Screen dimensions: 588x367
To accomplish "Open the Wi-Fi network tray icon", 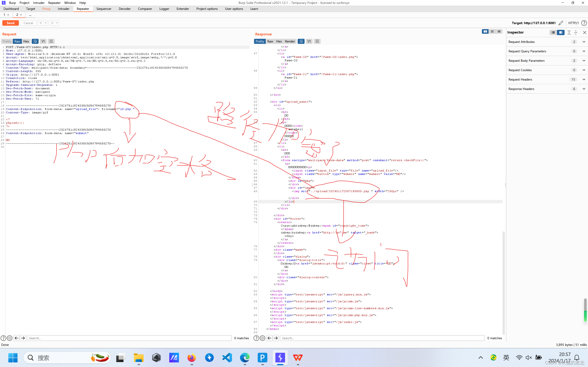I will click(519, 358).
